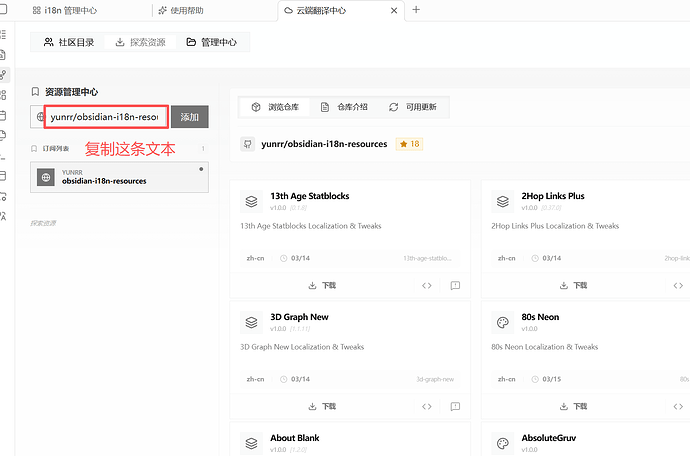Click the 探索资源 text in the left panel footer
Screen dimensions: 690x456
43,223
